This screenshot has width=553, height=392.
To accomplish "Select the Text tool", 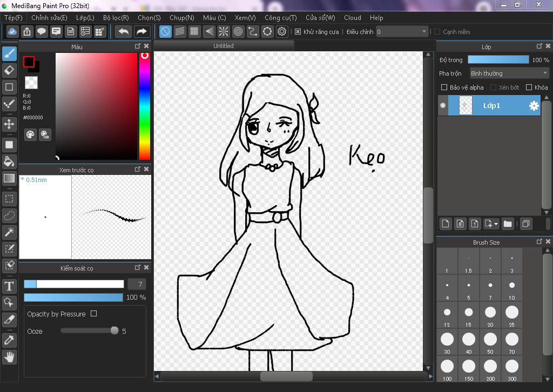I will pyautogui.click(x=9, y=286).
